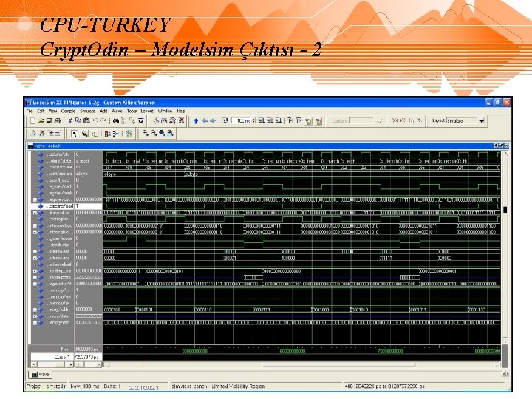Image resolution: width=532 pixels, height=399 pixels.
Task: Click the Run simulation icon beside time field
Action: pyautogui.click(x=262, y=120)
